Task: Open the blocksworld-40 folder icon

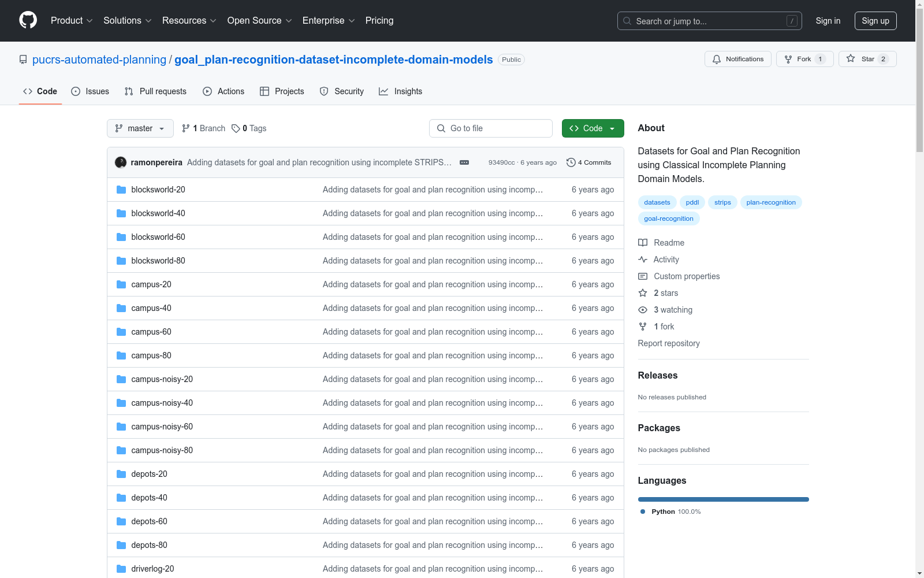Action: [x=121, y=213]
